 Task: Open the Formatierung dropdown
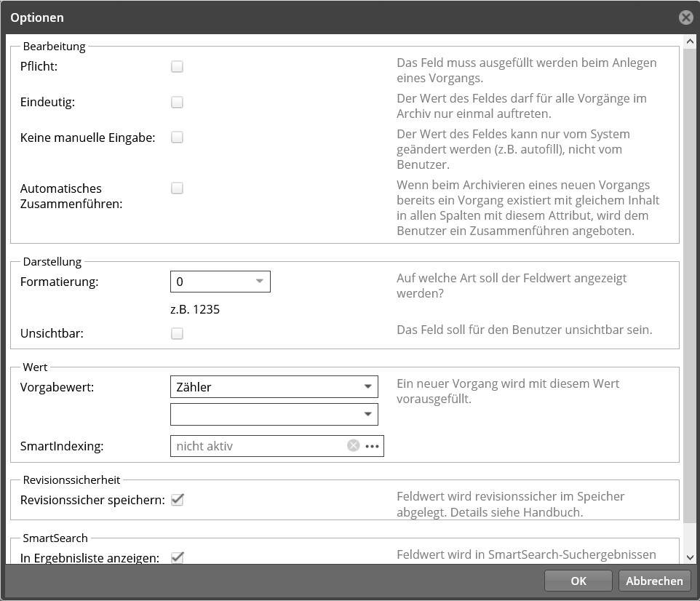[x=220, y=282]
